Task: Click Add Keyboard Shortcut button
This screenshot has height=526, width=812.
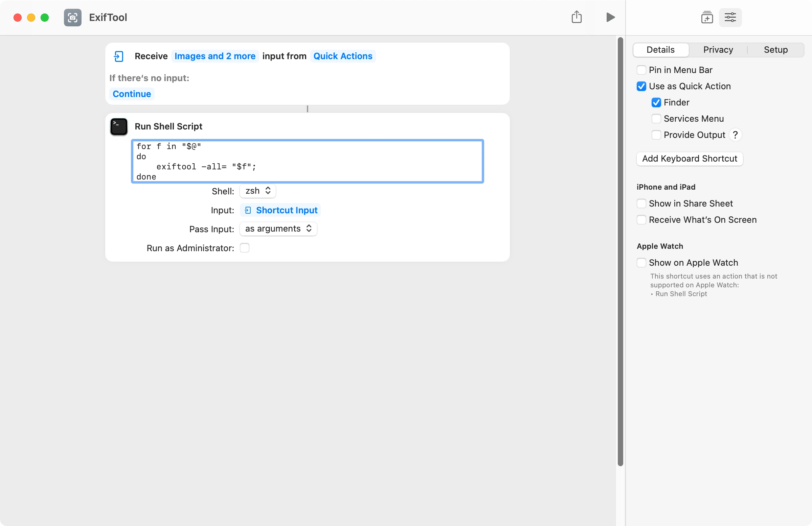Action: [689, 159]
